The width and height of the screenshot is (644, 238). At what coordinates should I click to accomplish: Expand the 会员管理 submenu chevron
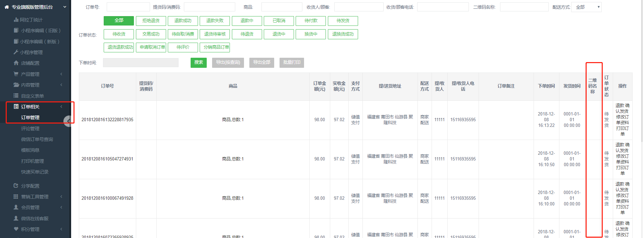(61, 207)
